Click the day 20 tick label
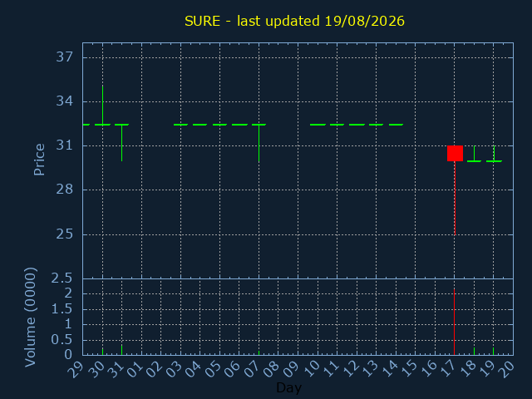 [x=507, y=369]
